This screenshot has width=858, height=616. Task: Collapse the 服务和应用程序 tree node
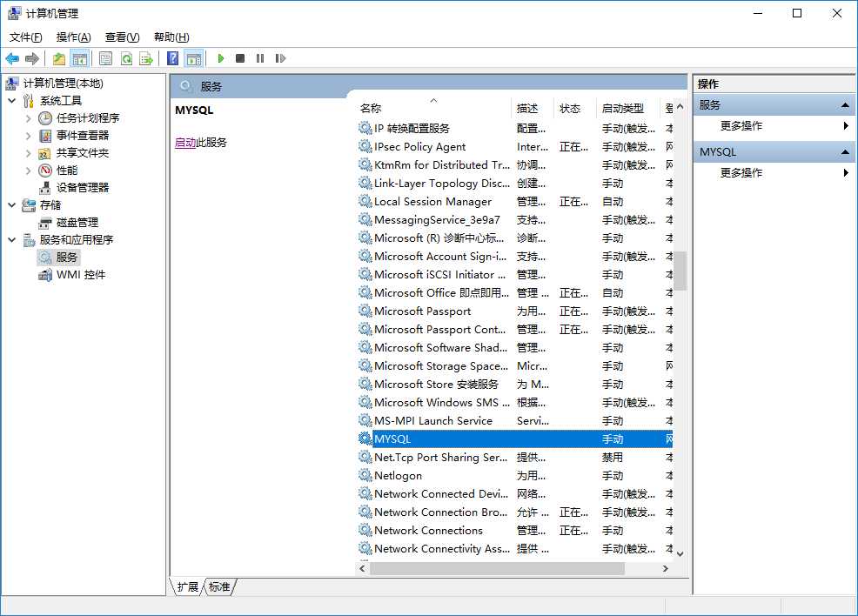pyautogui.click(x=11, y=239)
